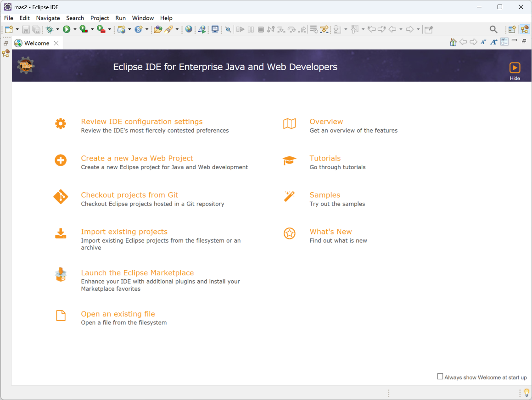
Task: Expand the New Dynamic Web Project dropdown arrow
Action: pos(129,29)
